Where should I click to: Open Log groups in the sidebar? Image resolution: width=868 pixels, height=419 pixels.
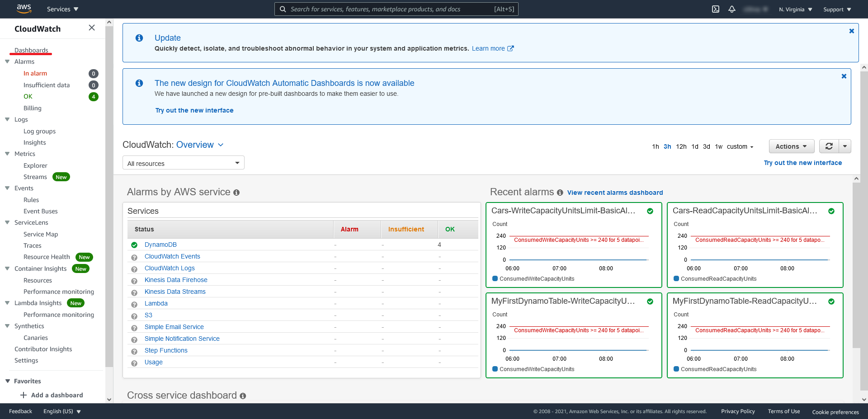(39, 131)
